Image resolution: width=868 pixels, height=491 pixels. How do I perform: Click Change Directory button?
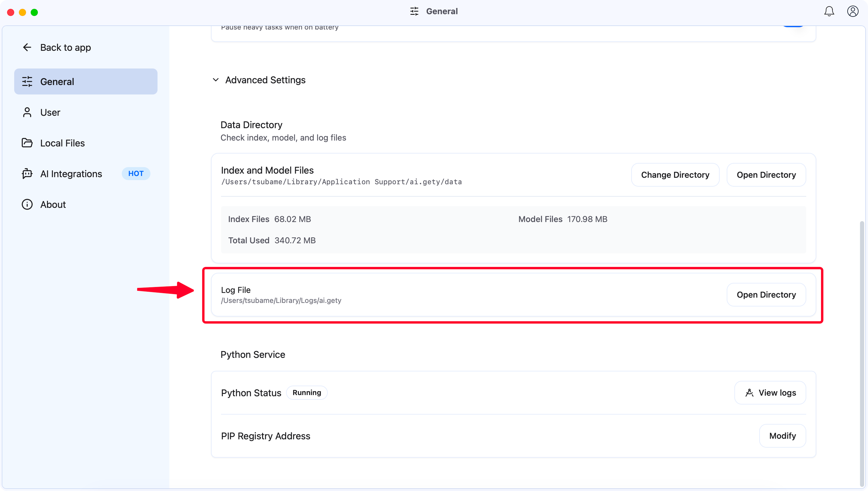[675, 175]
